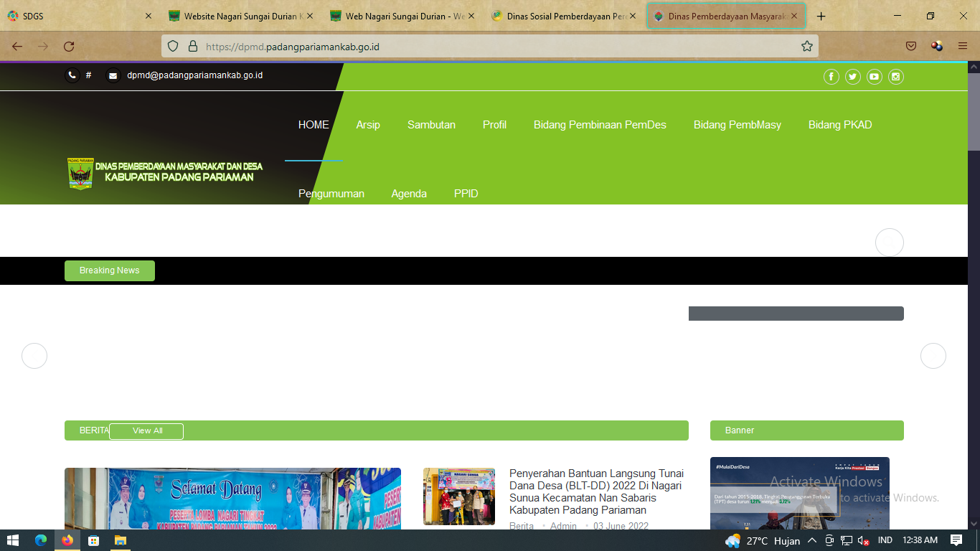Image resolution: width=980 pixels, height=551 pixels.
Task: Open the Sambutan menu item
Action: click(431, 125)
